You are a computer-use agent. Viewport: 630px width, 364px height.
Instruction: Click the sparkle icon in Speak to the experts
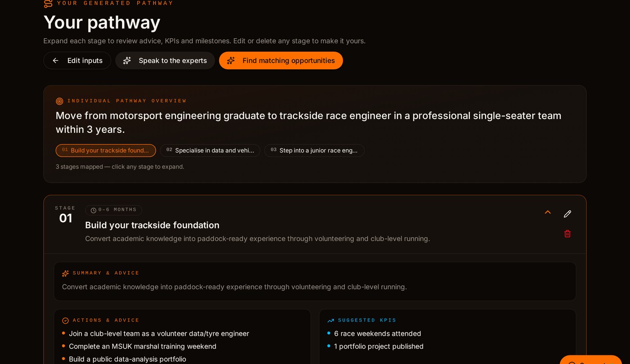pos(127,60)
